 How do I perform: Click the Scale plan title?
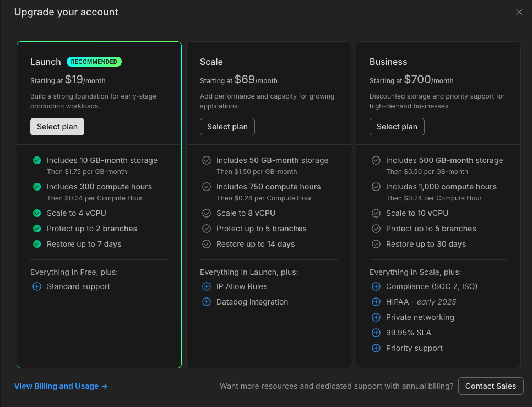[211, 62]
